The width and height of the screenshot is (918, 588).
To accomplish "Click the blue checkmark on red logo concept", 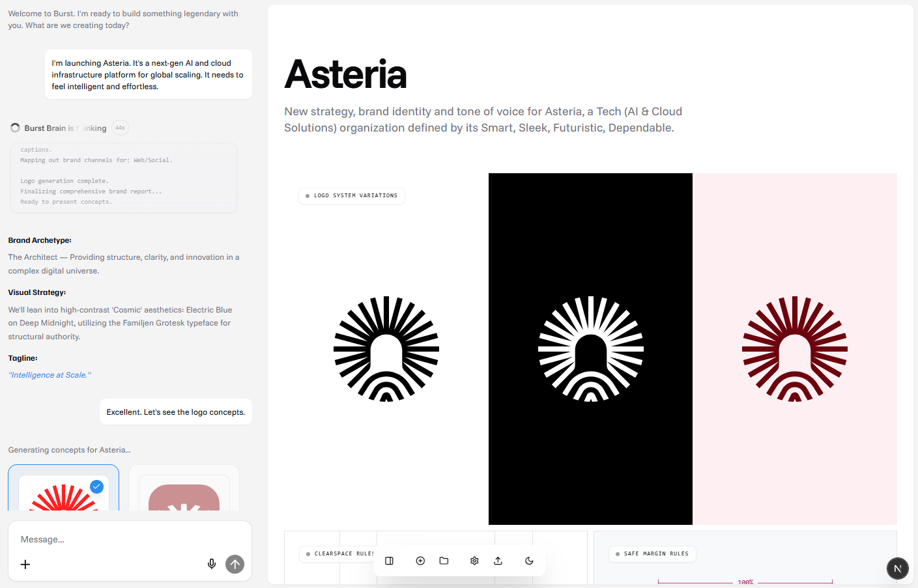I will [96, 486].
